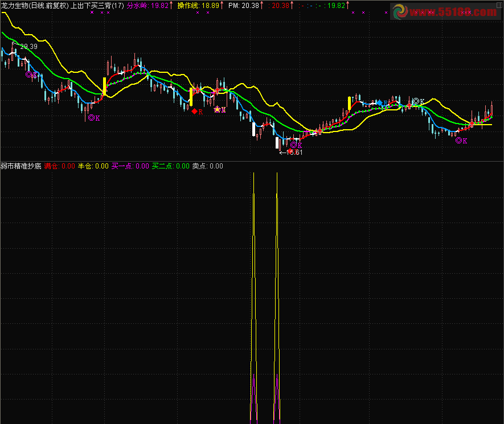Select the PM: 20.38 readout
This screenshot has width=504, height=424.
(244, 6)
